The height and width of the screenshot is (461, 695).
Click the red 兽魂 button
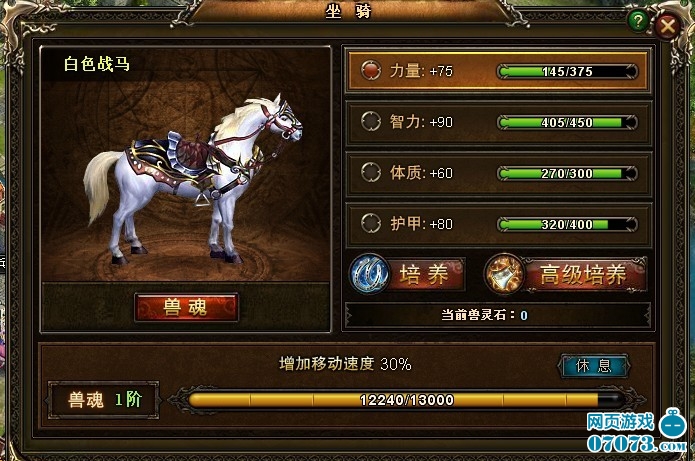tap(186, 307)
